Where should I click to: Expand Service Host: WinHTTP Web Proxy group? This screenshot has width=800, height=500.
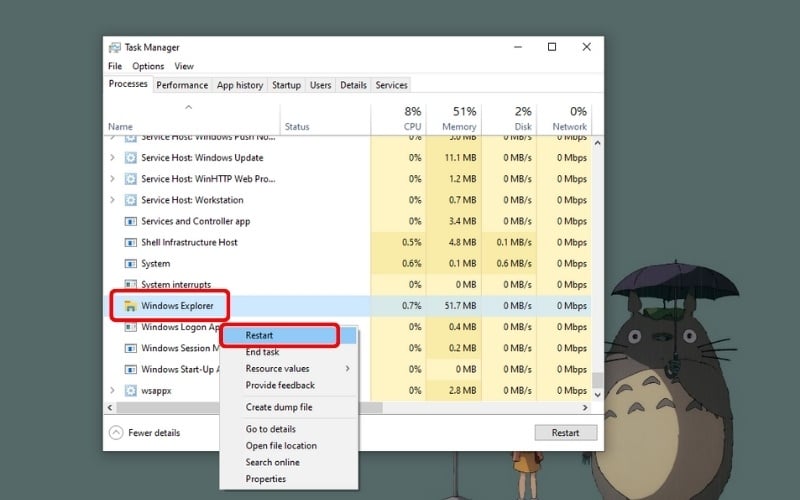coord(112,179)
